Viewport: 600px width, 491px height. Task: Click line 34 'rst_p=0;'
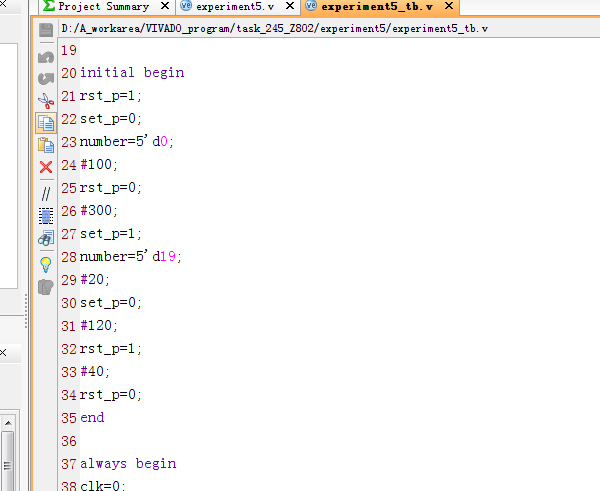click(111, 395)
